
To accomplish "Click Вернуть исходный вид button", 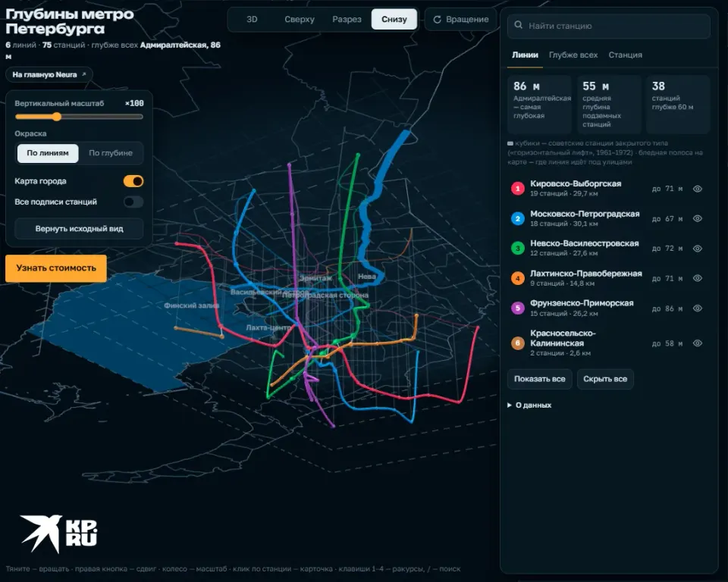I will (79, 229).
